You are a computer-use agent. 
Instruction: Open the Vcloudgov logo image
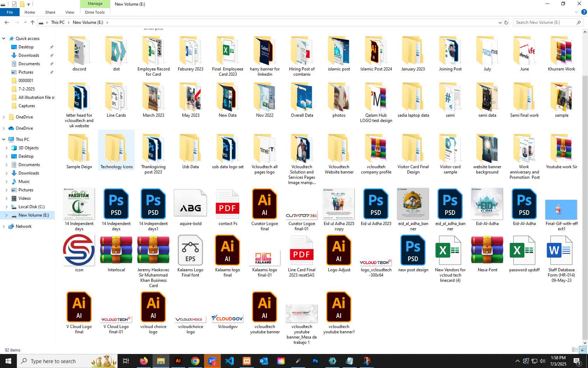coord(227,321)
